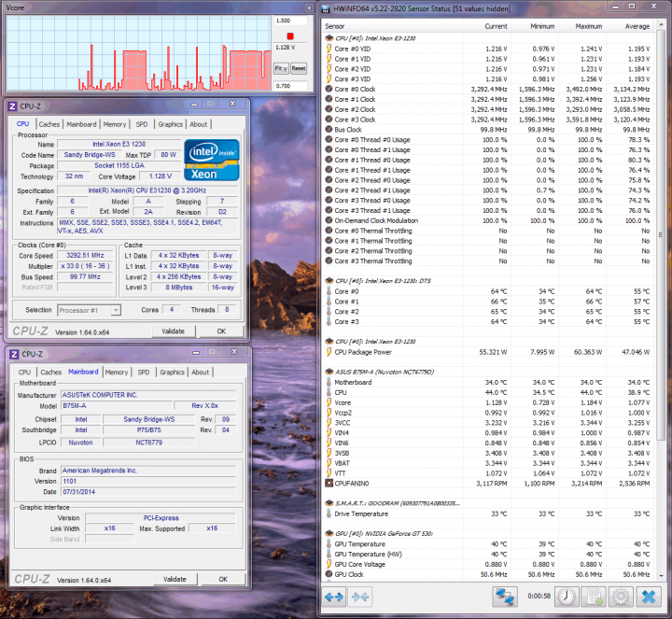Click the S.M.A.R.T. GOODRAM group icon

[329, 503]
